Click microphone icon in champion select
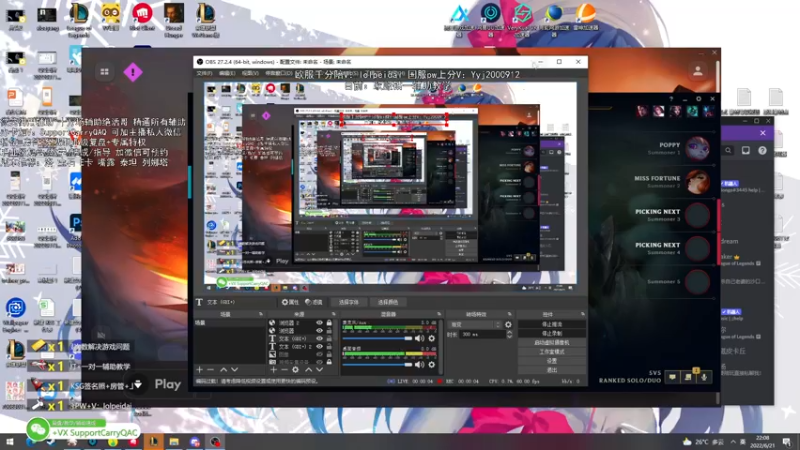The height and width of the screenshot is (450, 800). (x=704, y=377)
